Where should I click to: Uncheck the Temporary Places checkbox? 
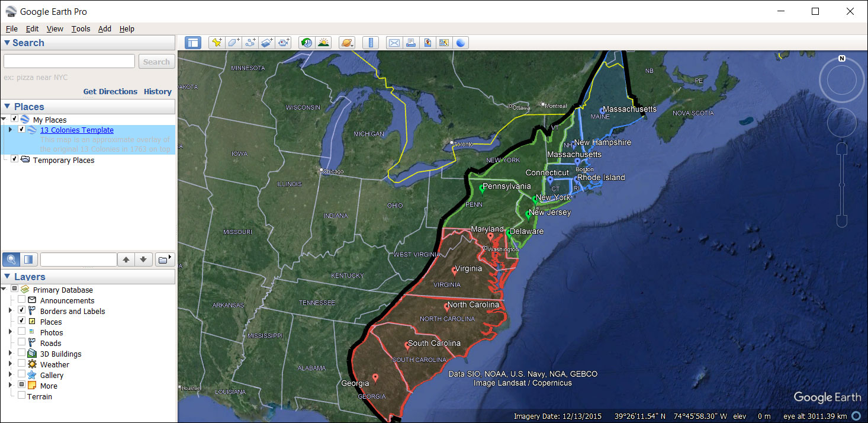(x=15, y=159)
